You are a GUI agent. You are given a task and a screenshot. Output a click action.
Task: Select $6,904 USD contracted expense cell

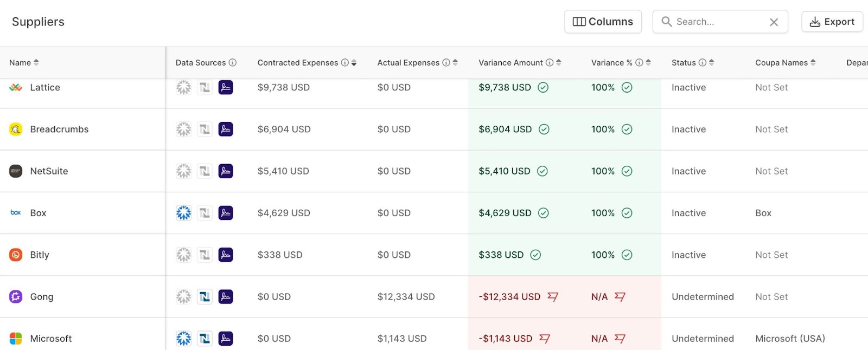tap(284, 129)
